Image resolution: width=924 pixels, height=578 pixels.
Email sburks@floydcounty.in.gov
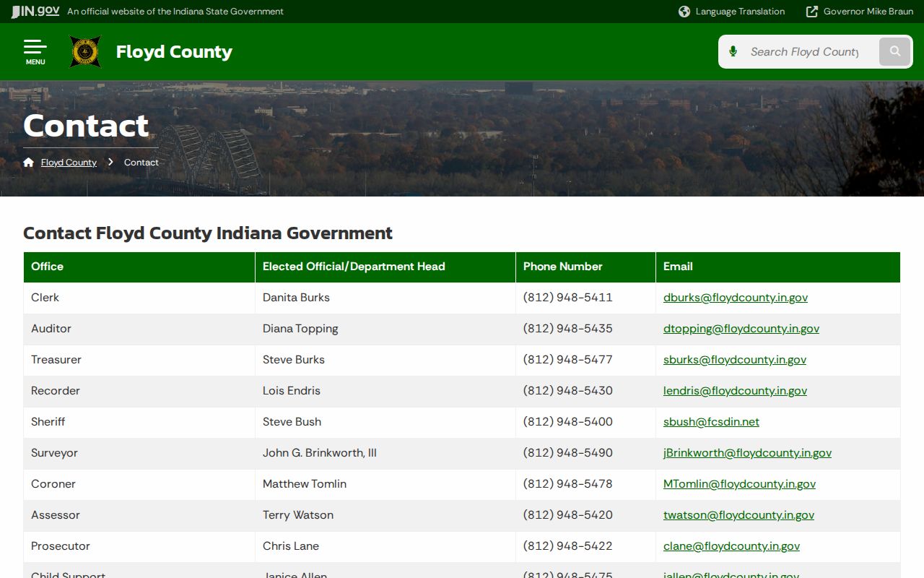point(735,360)
